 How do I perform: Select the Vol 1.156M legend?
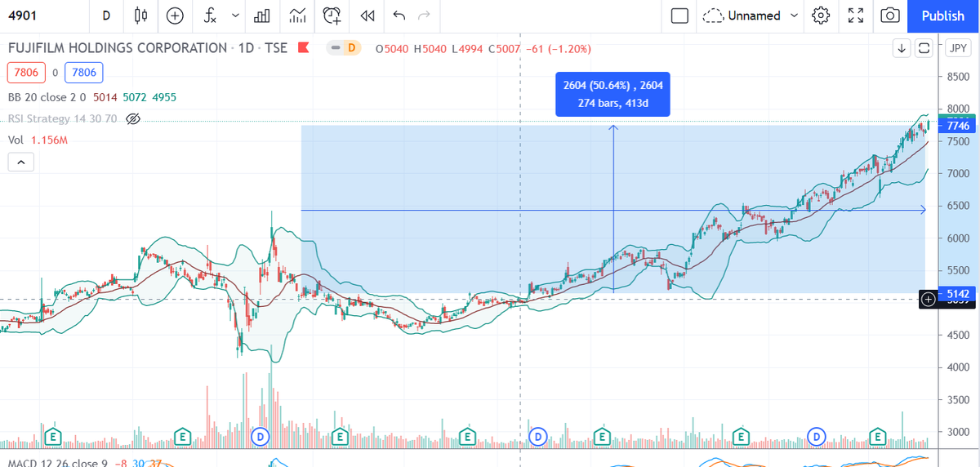click(38, 140)
